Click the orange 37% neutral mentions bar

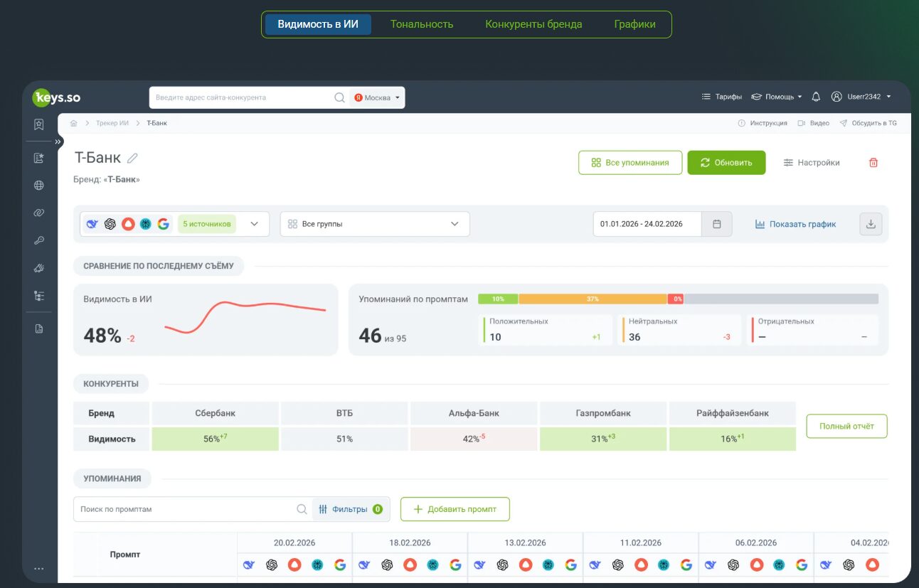[593, 299]
